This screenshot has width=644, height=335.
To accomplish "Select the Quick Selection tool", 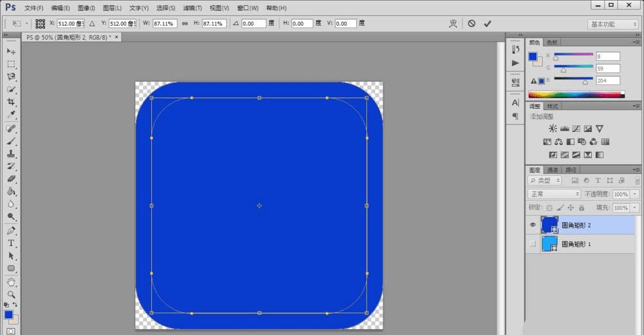I will [x=11, y=89].
